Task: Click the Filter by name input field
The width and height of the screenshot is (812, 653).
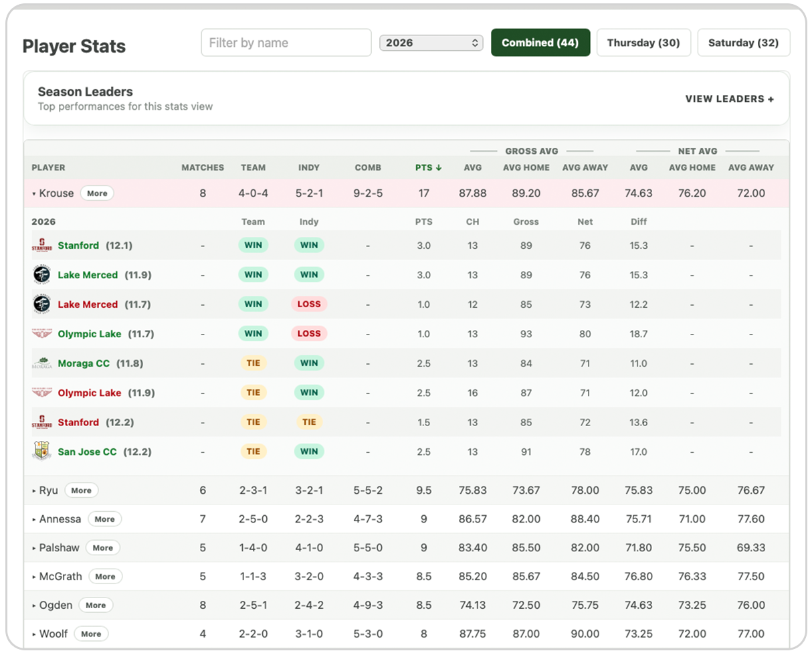Action: [286, 43]
